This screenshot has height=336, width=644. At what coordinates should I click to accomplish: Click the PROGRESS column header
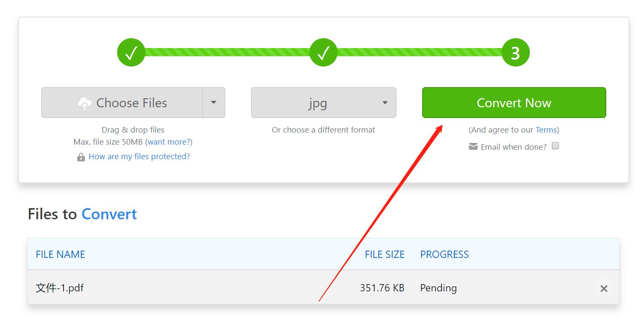pos(444,254)
